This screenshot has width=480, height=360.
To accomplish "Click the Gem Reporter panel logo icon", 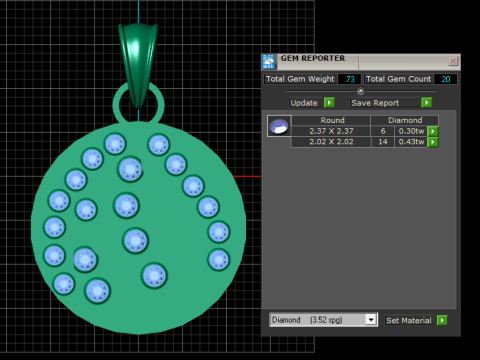I will (x=269, y=62).
